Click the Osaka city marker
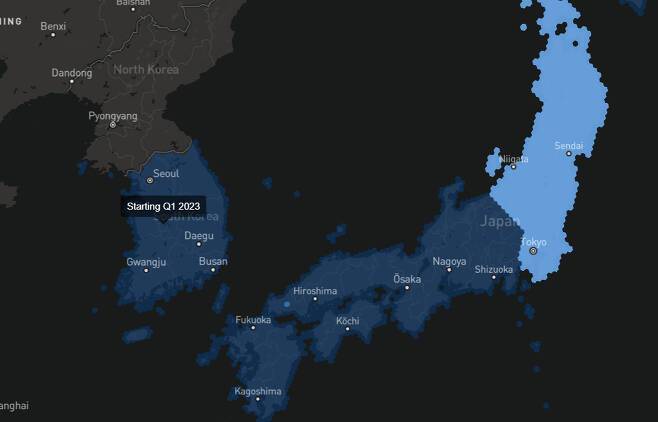The height and width of the screenshot is (422, 658). coord(406,287)
